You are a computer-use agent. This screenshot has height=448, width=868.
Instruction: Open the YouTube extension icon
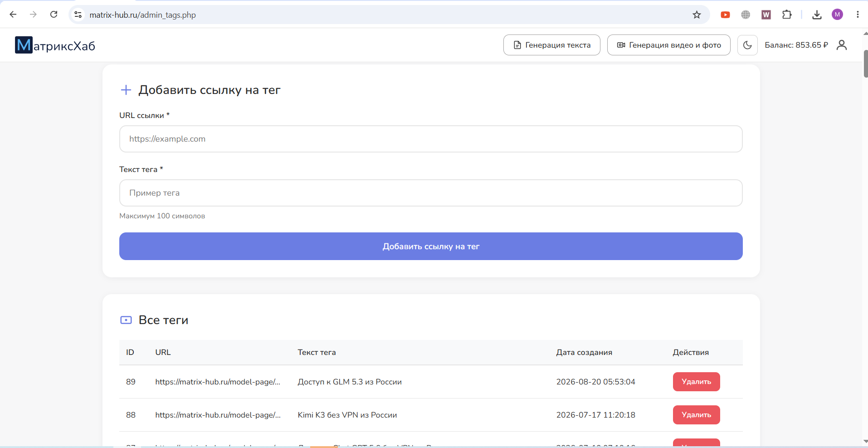(x=725, y=15)
